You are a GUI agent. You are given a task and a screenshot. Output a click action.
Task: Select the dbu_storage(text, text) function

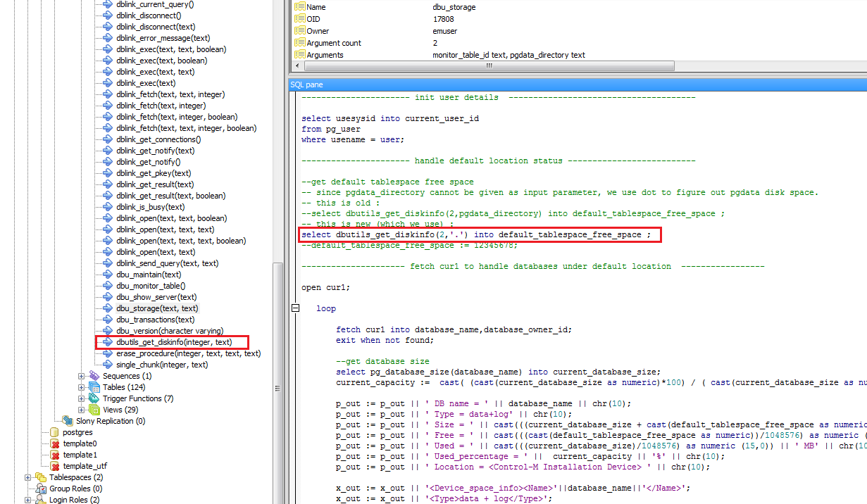coord(157,308)
